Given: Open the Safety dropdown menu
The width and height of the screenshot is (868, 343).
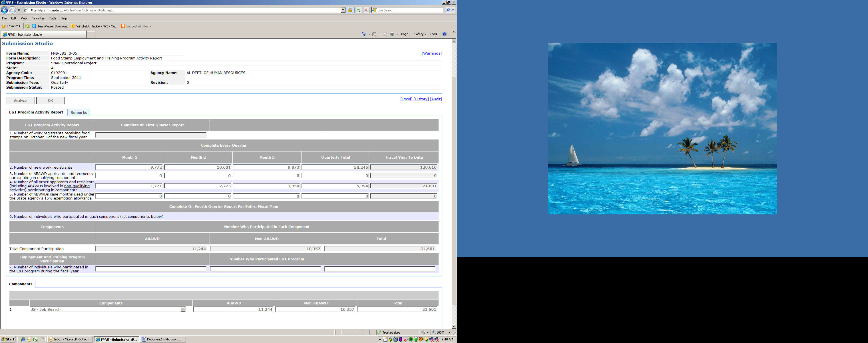Looking at the screenshot, I should 420,34.
